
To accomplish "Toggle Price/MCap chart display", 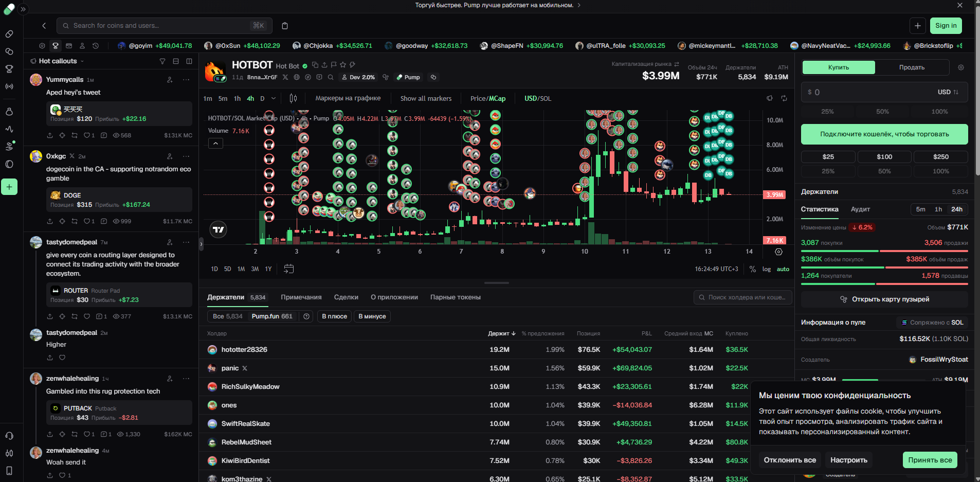I will tap(488, 98).
